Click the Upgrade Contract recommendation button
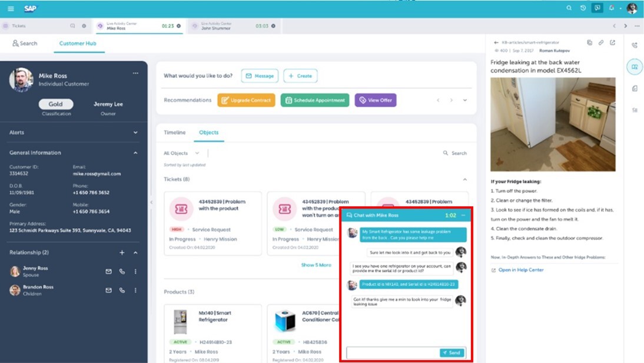 pyautogui.click(x=246, y=100)
